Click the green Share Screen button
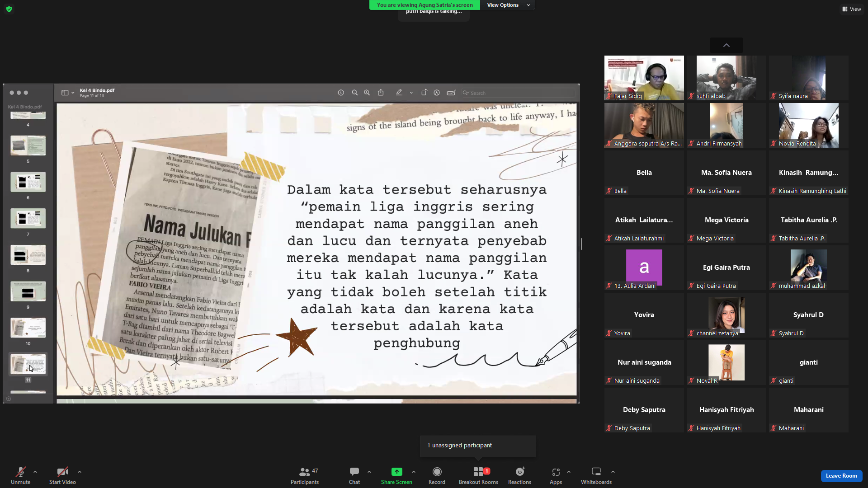The image size is (868, 488). point(396,475)
